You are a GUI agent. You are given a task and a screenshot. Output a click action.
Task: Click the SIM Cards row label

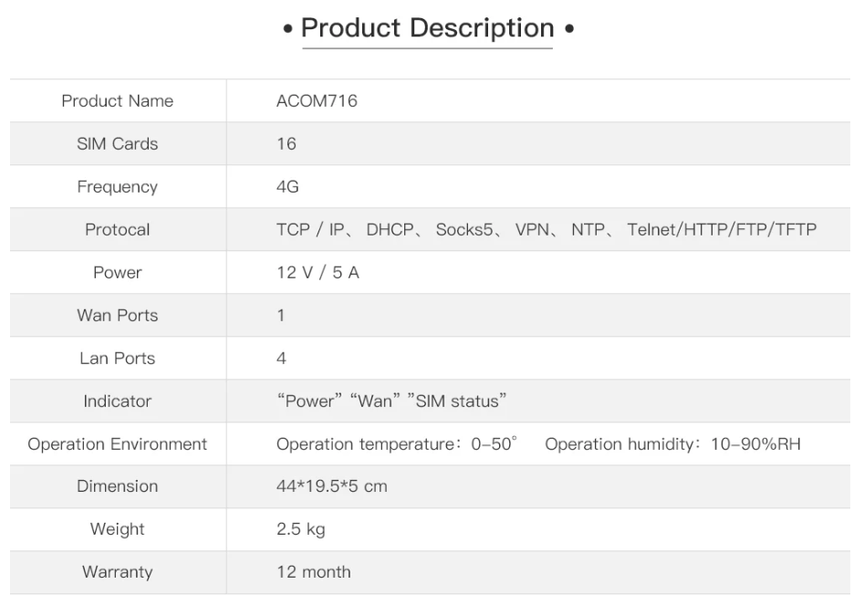[117, 144]
